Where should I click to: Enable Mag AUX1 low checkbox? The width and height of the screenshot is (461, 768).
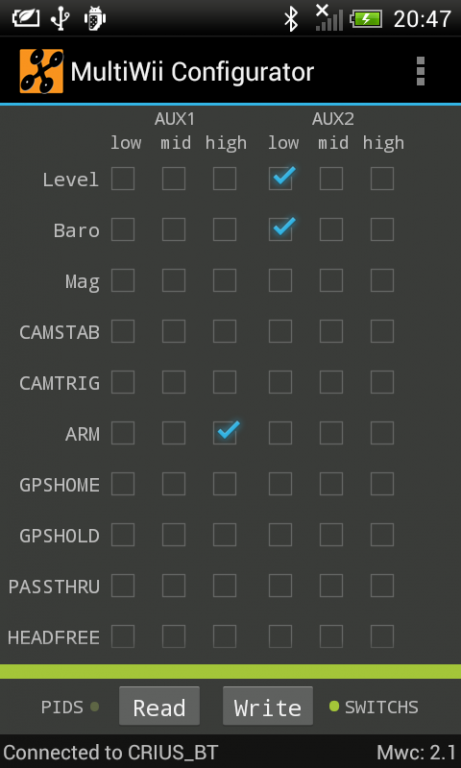123,280
